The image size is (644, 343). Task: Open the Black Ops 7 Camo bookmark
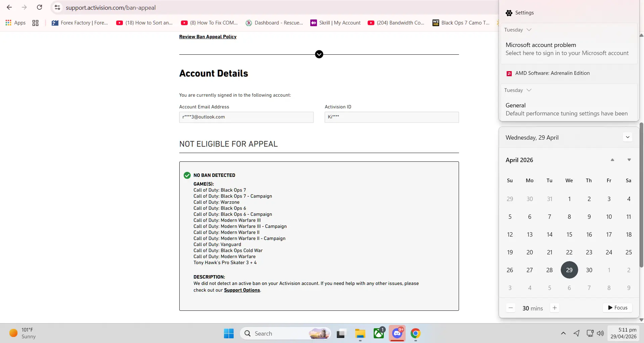461,23
